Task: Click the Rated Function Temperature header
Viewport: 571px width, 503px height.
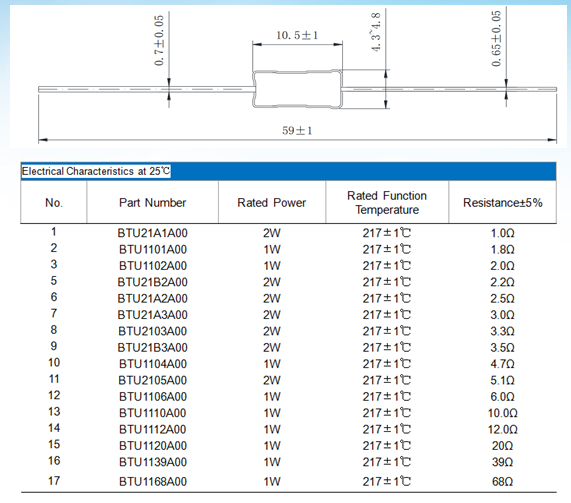Action: pos(387,203)
